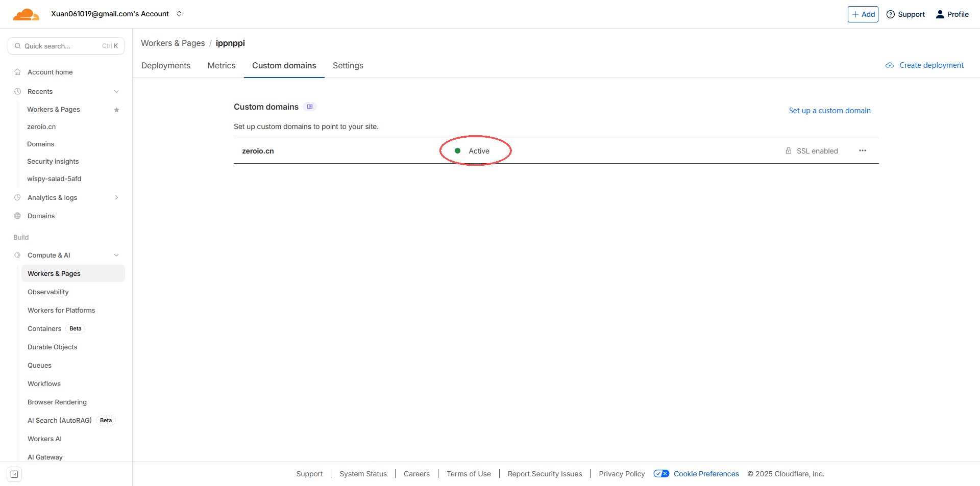
Task: Click Workers & Pages breadcrumb
Action: 173,43
